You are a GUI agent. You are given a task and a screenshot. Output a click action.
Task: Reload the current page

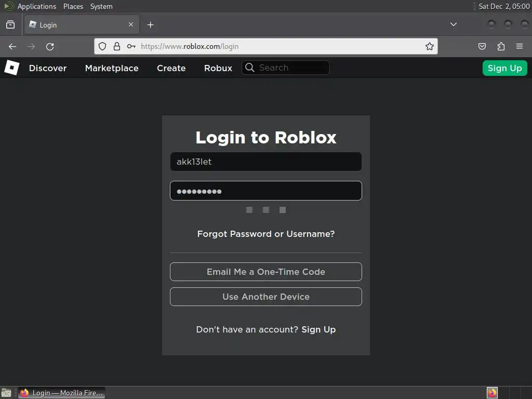point(50,46)
